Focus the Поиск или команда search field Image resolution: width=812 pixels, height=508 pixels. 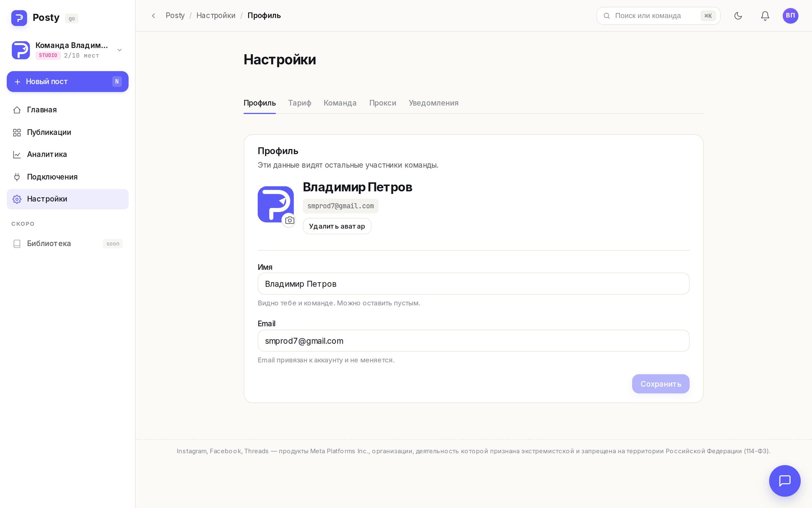point(658,16)
